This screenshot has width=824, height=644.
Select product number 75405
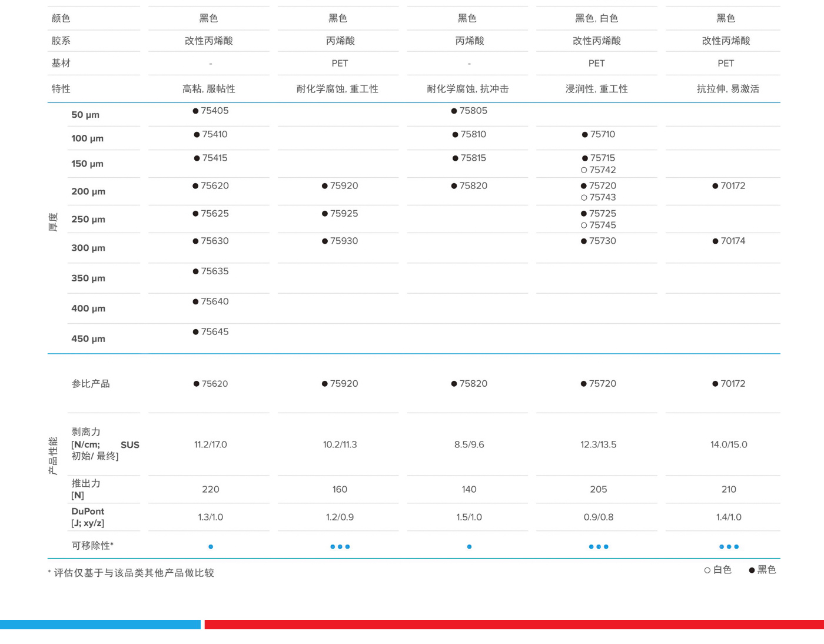click(x=211, y=111)
